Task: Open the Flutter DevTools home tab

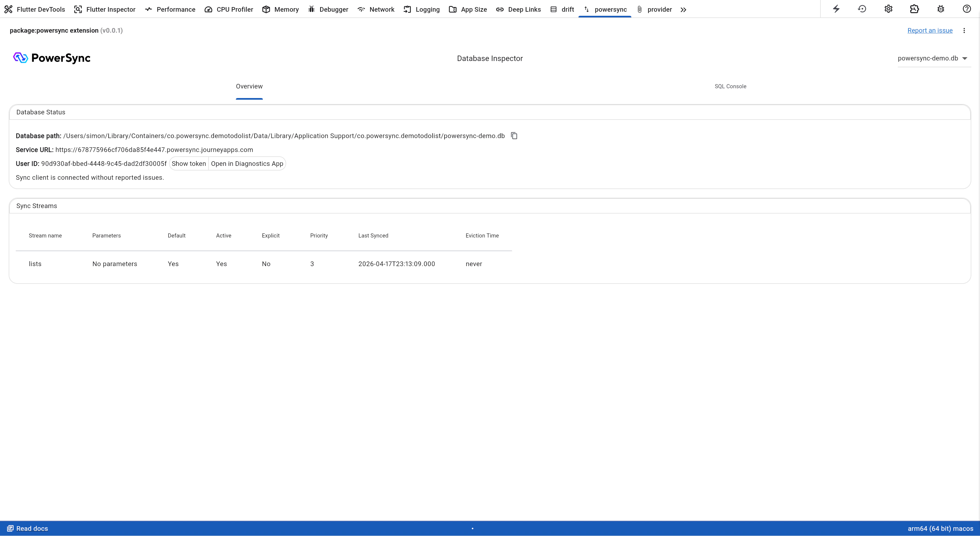Action: pos(35,9)
